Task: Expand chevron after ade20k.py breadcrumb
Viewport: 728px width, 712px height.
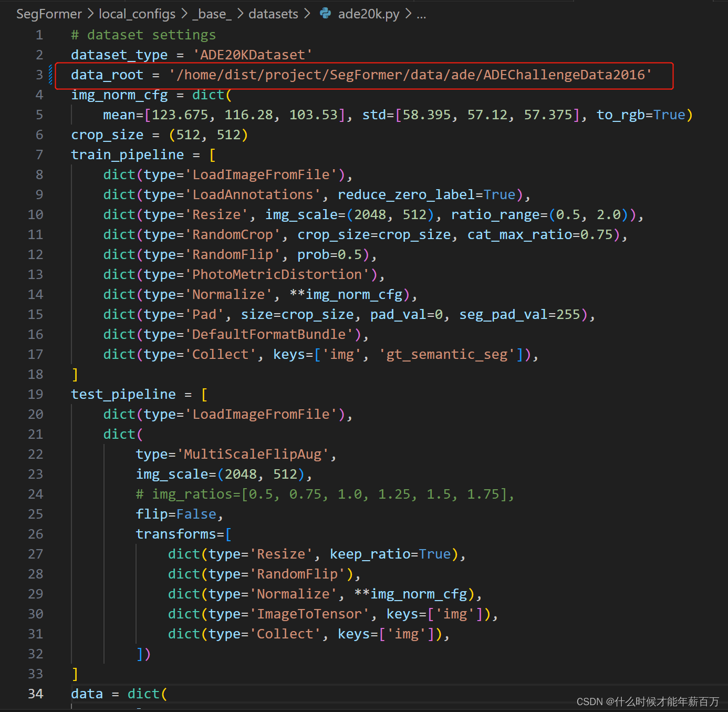Action: [408, 14]
